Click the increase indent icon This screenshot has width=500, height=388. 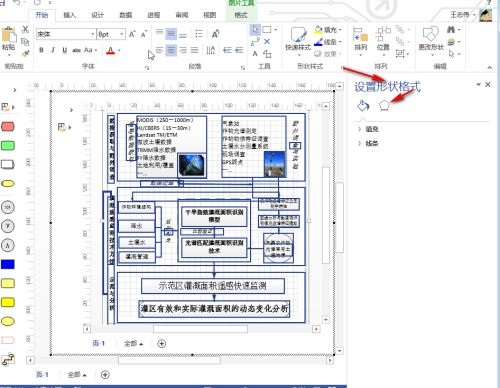pos(239,50)
